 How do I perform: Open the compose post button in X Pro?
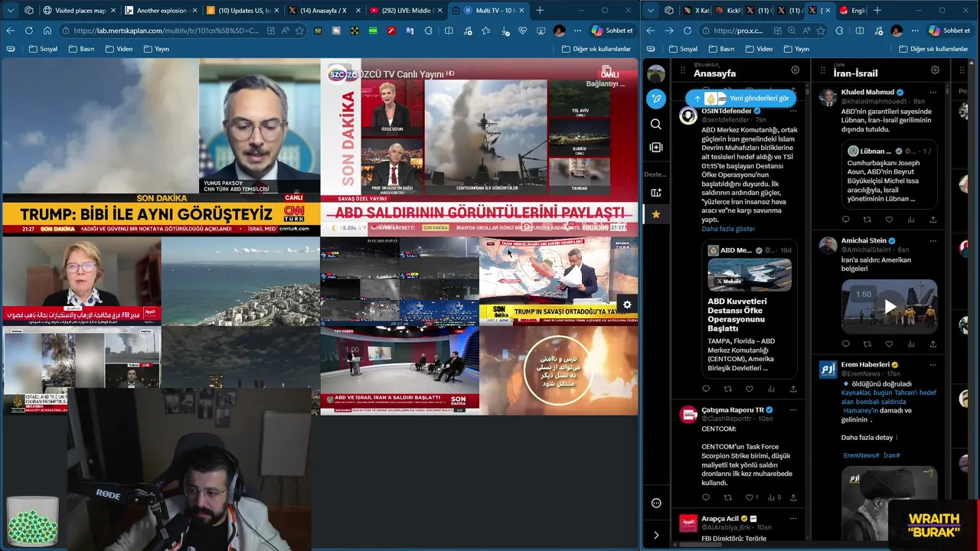[x=656, y=99]
